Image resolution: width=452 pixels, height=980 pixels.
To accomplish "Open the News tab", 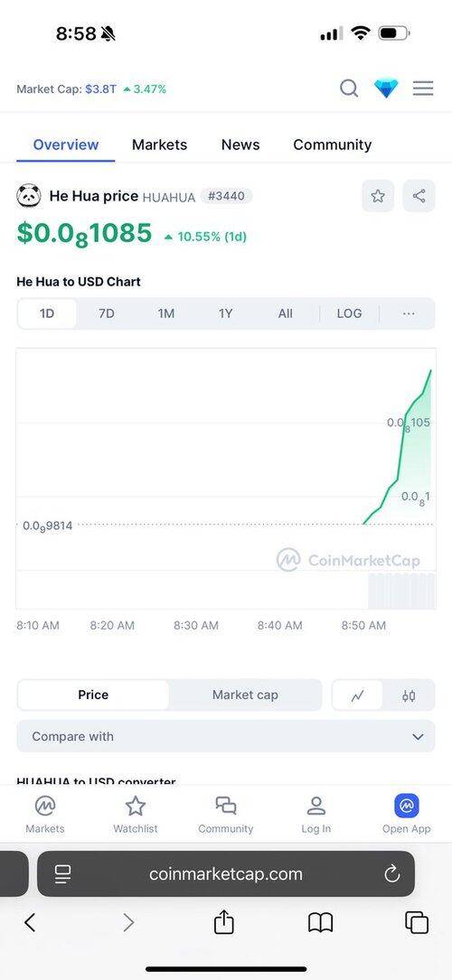I will 240,145.
